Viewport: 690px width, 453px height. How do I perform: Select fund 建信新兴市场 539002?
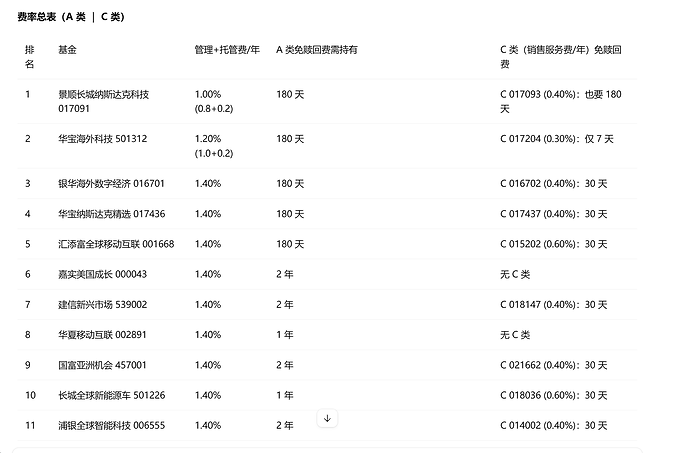[x=103, y=305]
